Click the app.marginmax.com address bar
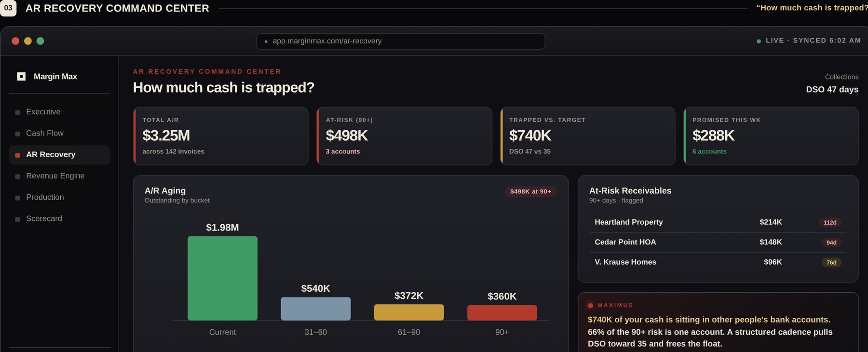 coord(400,41)
